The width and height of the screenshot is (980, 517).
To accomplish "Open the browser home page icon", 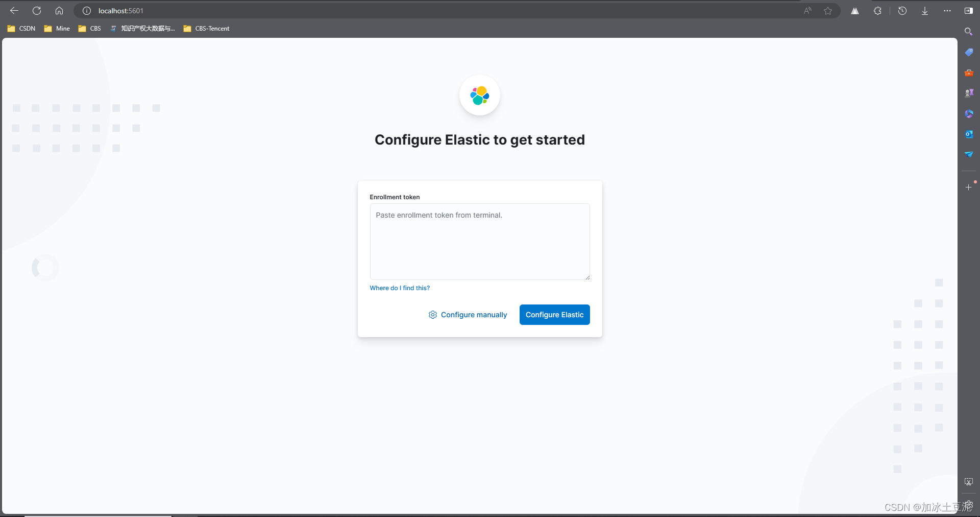I will coord(59,11).
